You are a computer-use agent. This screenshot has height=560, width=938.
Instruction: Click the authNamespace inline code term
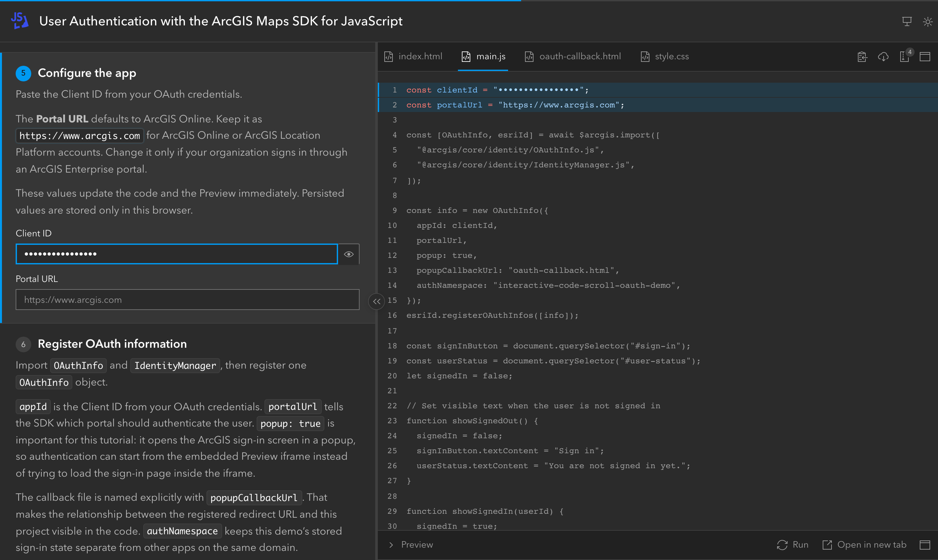(x=182, y=531)
